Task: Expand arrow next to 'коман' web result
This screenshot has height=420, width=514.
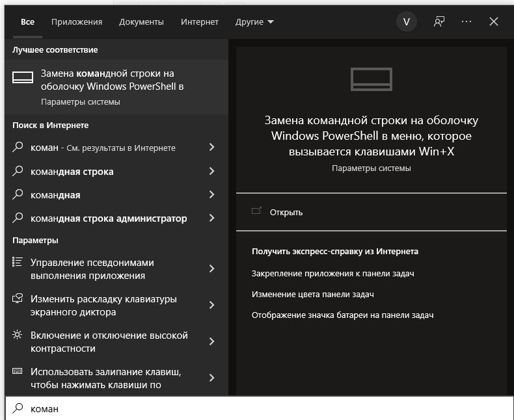Action: [211, 147]
